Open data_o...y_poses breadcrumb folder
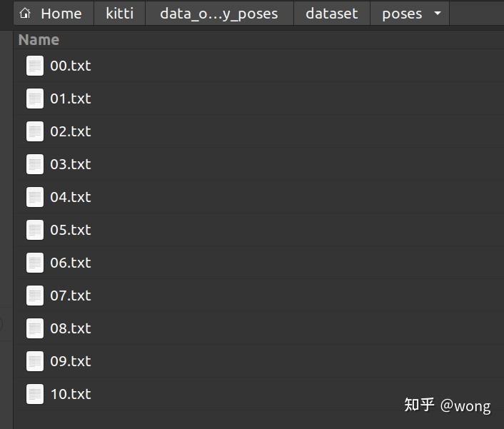Viewport: 504px width, 429px height. [218, 14]
